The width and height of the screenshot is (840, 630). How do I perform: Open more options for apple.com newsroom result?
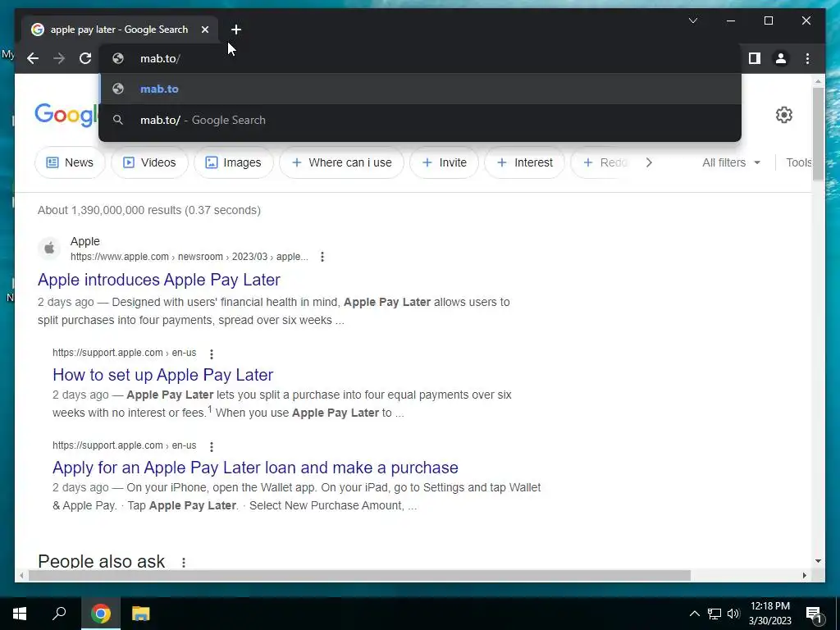322,257
